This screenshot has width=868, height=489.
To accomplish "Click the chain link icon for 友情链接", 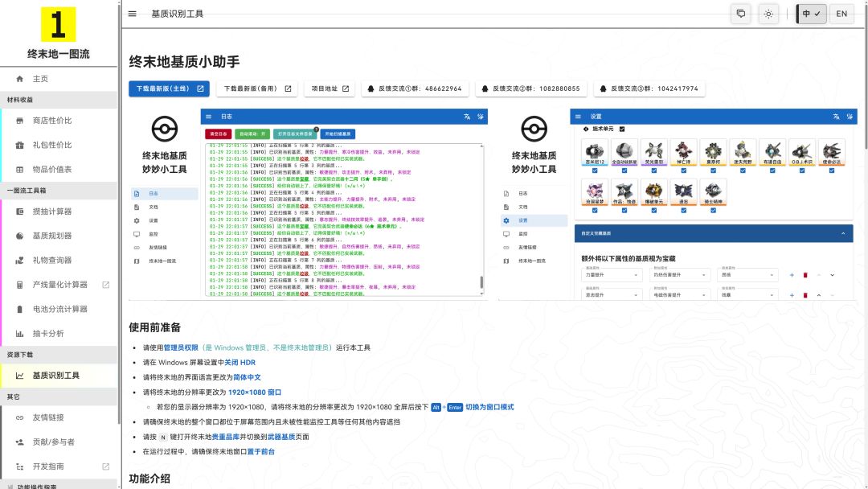I will 20,417.
